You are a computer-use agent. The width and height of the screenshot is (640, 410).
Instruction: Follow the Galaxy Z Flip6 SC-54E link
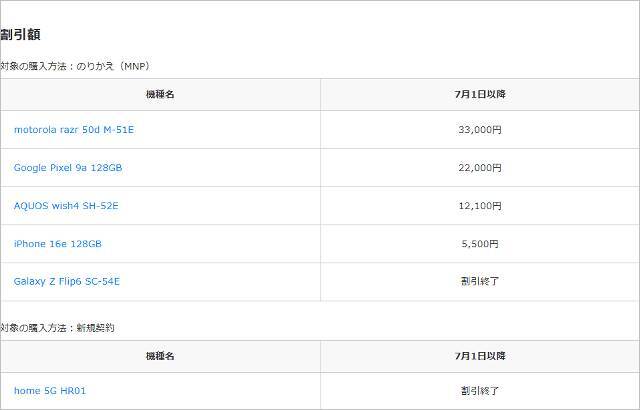click(67, 282)
